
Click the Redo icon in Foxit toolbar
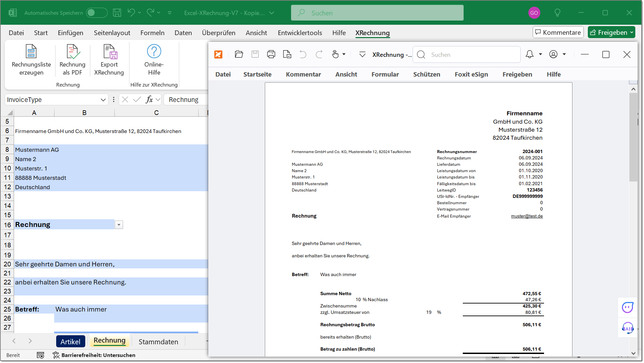pyautogui.click(x=319, y=54)
